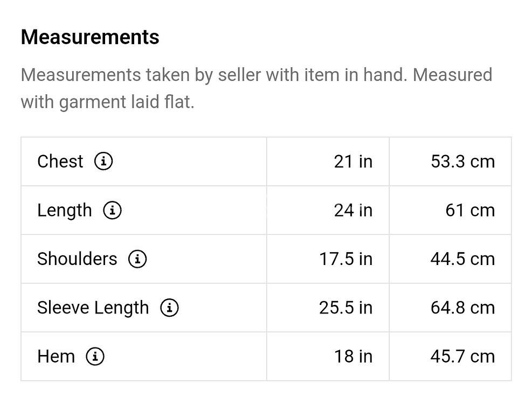Select the 44.5 cm shoulders value

pyautogui.click(x=462, y=259)
